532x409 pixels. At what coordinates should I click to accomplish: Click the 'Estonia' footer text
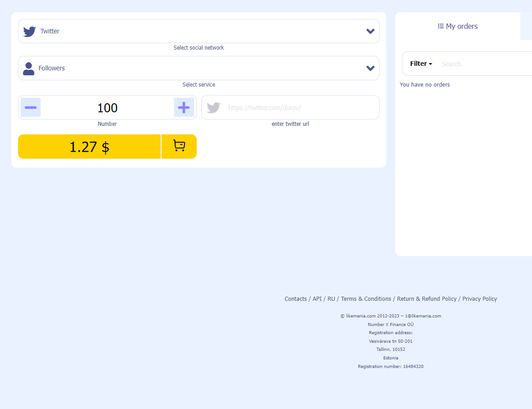coord(390,358)
